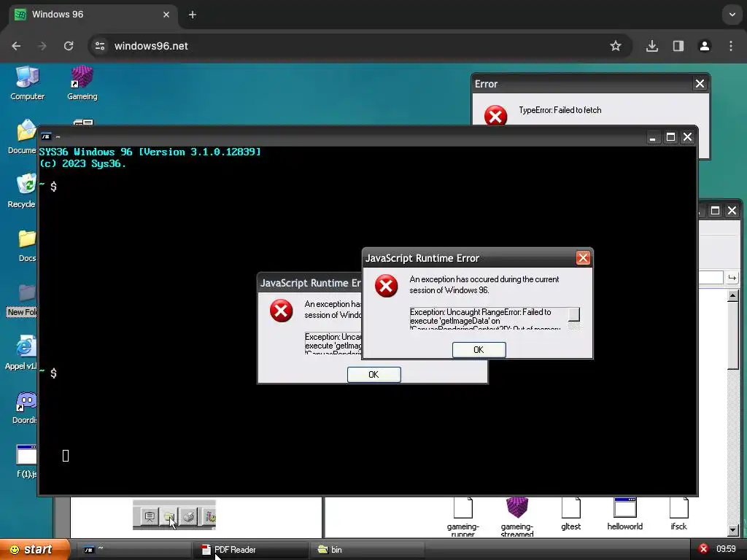Bookmark this page with the star icon
Viewport: 747px width, 560px height.
pos(616,46)
